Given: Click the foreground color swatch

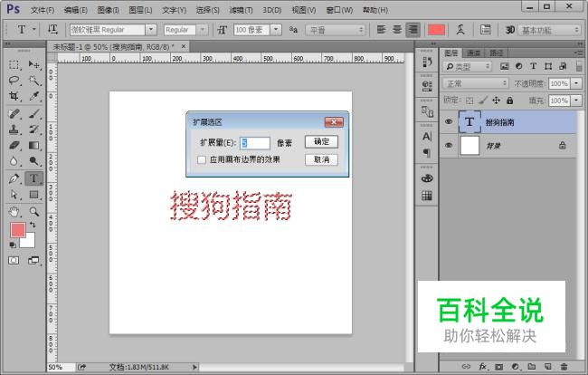Looking at the screenshot, I should 17,230.
